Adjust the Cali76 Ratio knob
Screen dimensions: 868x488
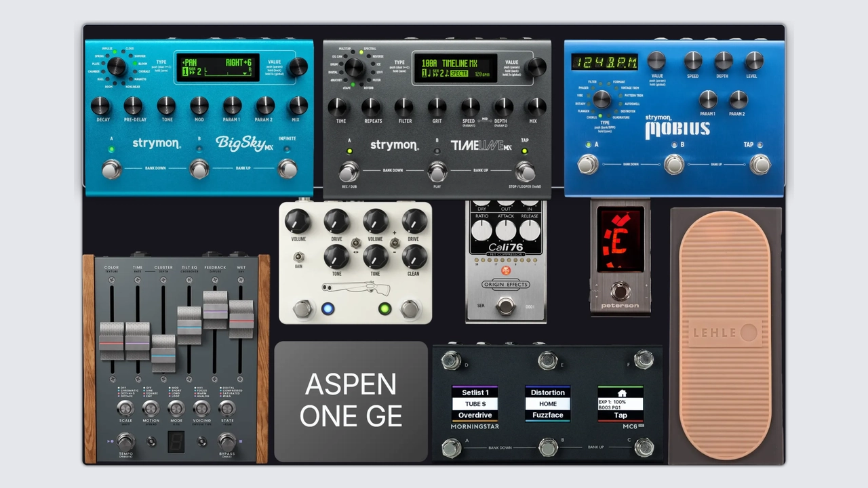coord(481,230)
